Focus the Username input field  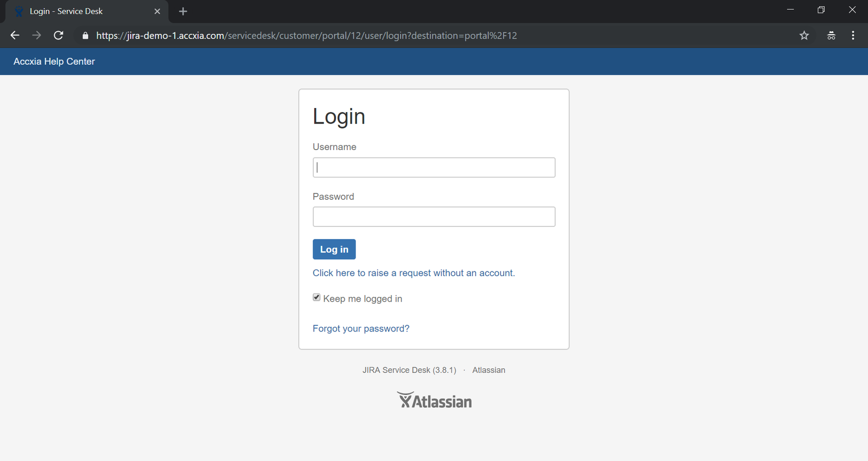pyautogui.click(x=434, y=167)
